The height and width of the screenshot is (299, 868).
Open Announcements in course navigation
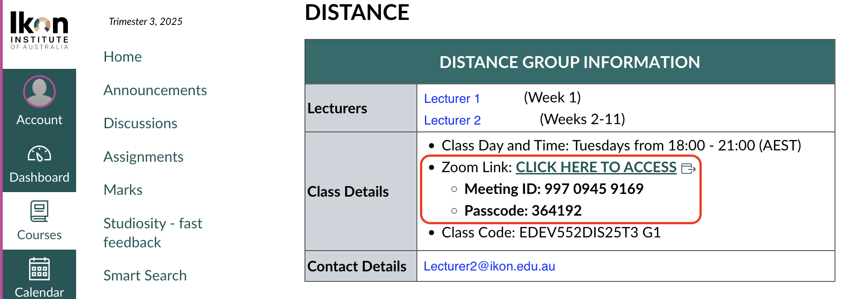pyautogui.click(x=155, y=90)
